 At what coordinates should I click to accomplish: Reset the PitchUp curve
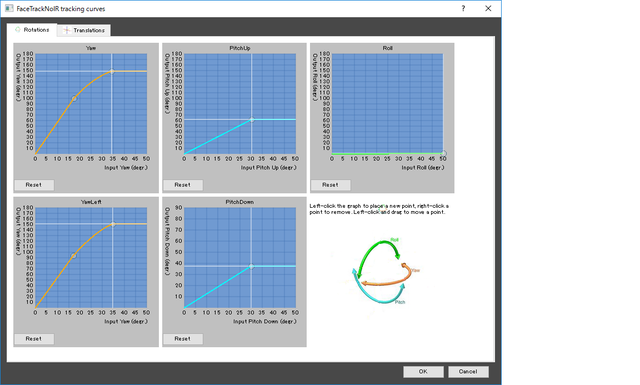pyautogui.click(x=182, y=185)
